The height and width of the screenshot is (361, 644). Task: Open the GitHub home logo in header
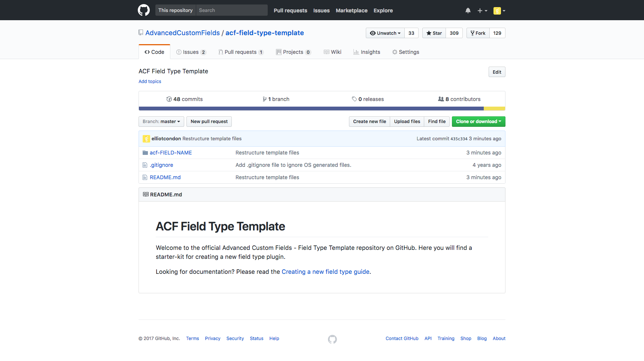coord(144,10)
